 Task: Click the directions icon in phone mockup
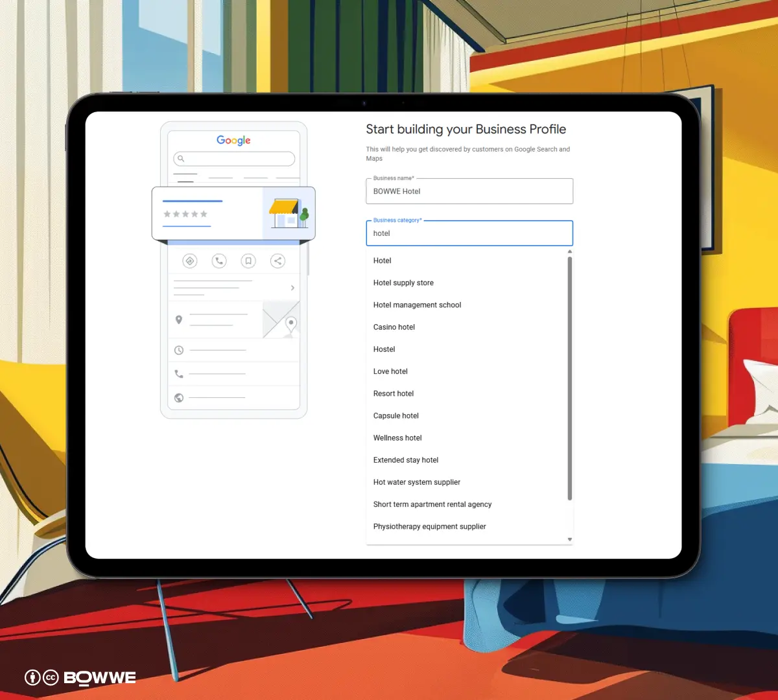pos(190,261)
